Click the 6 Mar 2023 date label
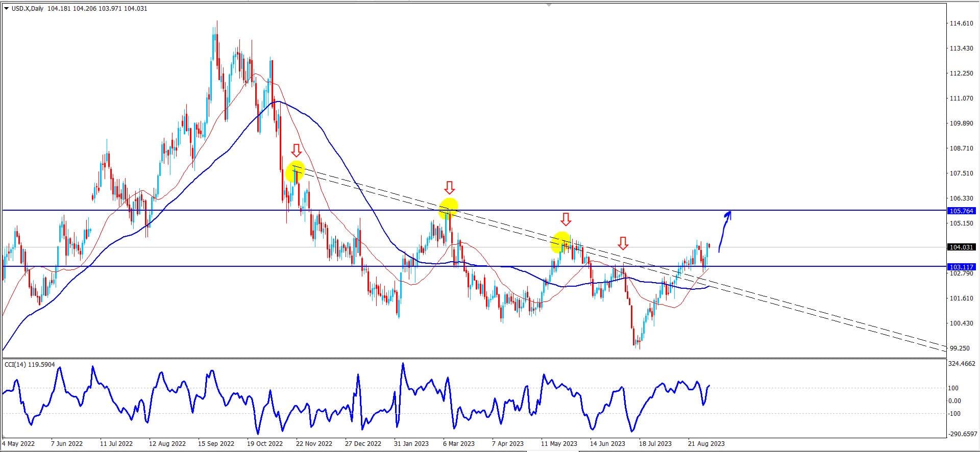Screen dimensions: 980x452 point(458,444)
